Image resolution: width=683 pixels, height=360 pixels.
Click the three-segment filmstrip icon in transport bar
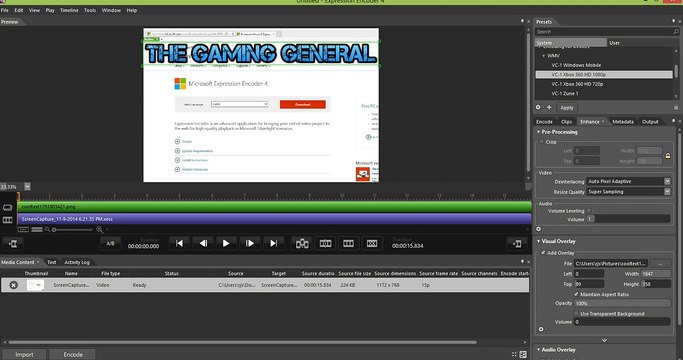point(348,243)
